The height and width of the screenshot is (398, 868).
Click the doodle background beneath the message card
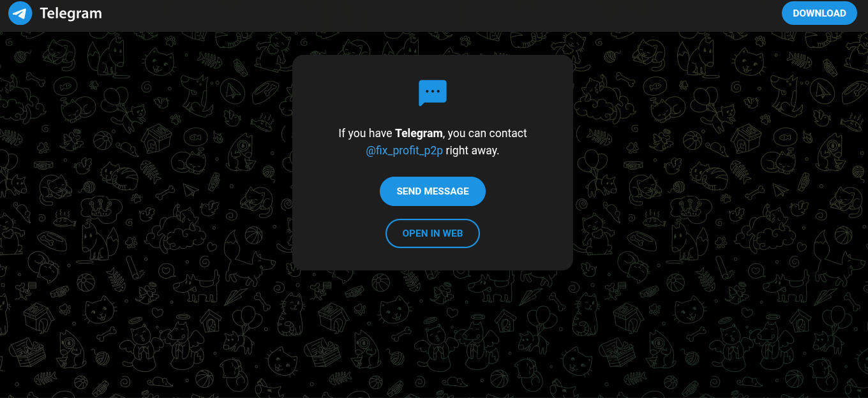(433, 332)
